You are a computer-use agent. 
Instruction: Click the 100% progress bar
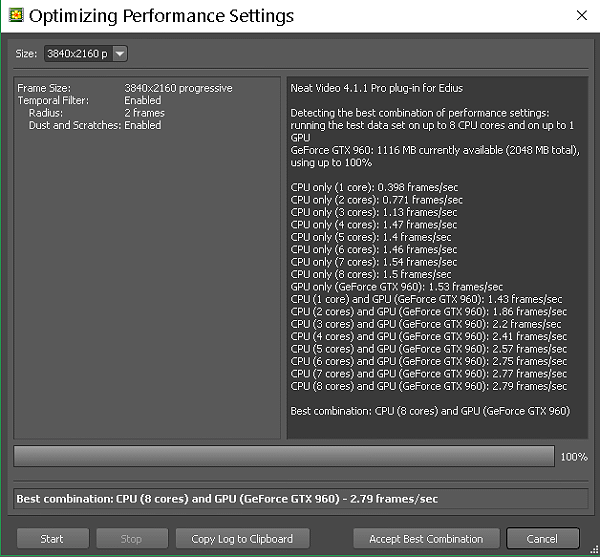tap(284, 456)
